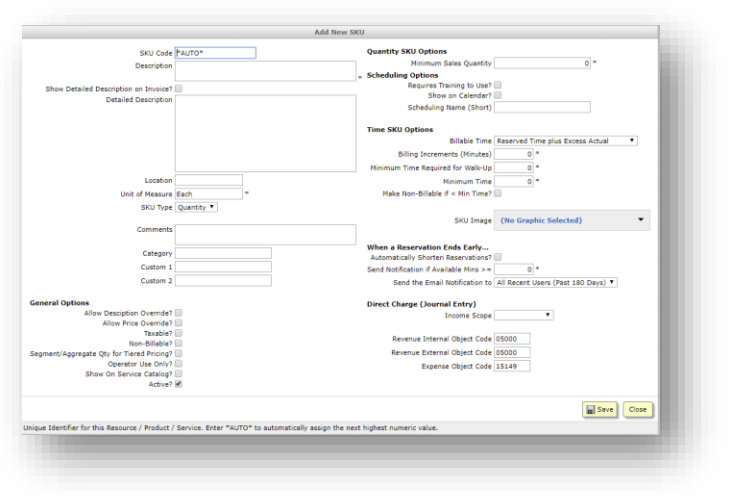
Task: Check Requires Training to Use
Action: click(498, 85)
